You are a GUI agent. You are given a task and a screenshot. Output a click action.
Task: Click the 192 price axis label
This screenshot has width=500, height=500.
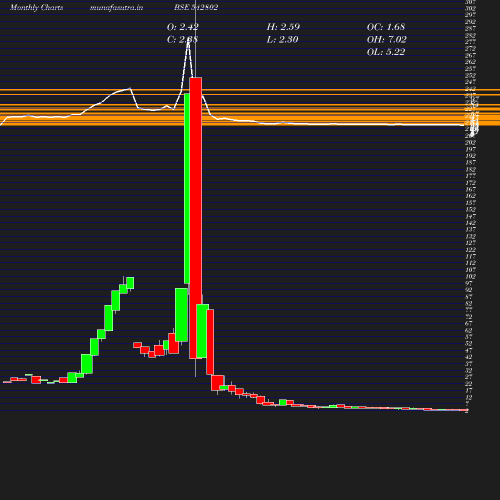[470, 156]
